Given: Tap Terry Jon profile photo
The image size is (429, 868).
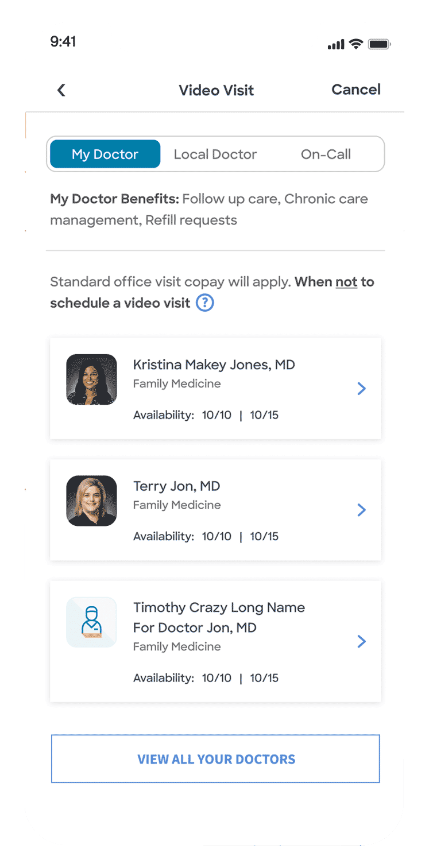Looking at the screenshot, I should [91, 501].
